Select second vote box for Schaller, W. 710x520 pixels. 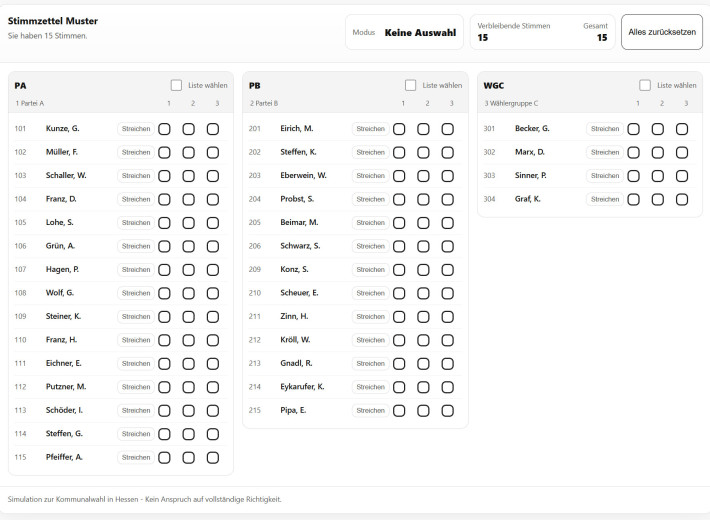[188, 176]
